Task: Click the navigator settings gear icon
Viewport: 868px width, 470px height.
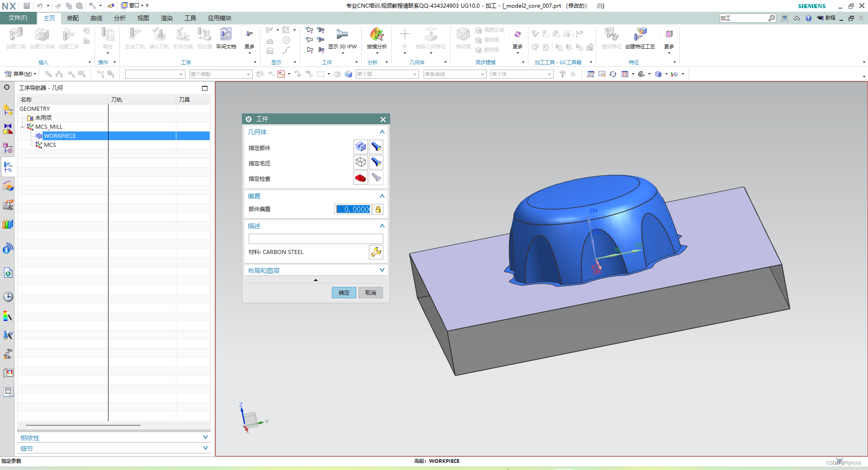Action: pos(7,87)
